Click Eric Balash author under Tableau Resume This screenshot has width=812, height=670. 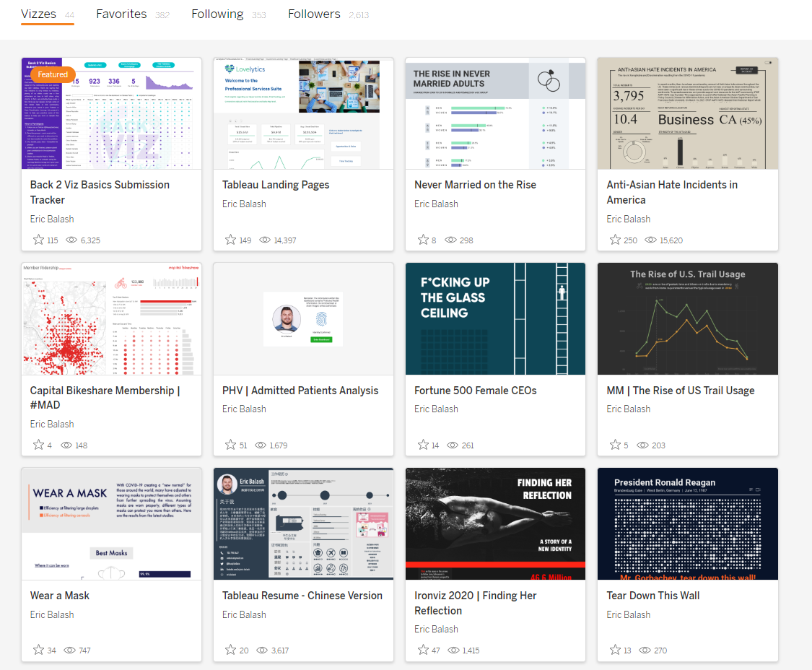point(244,614)
